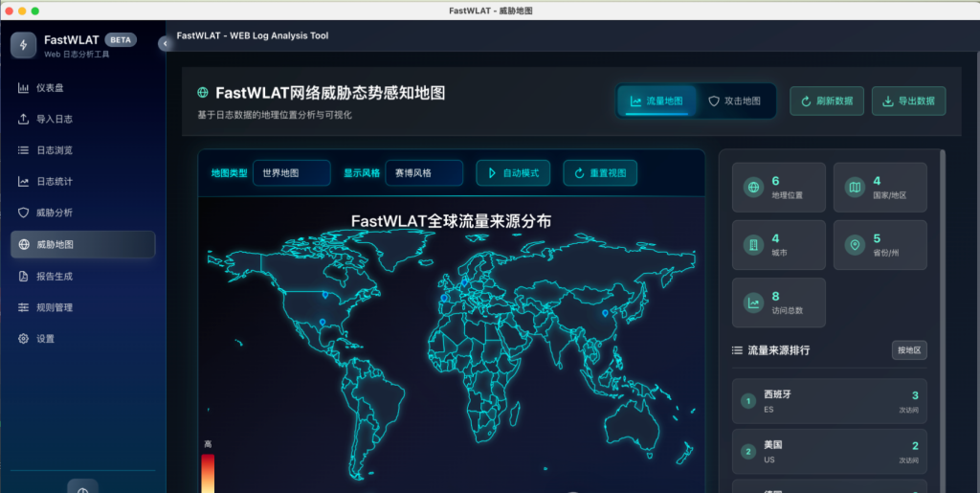This screenshot has width=980, height=493.
Task: Toggle the 按地区 ranking grouping button
Action: (x=908, y=350)
